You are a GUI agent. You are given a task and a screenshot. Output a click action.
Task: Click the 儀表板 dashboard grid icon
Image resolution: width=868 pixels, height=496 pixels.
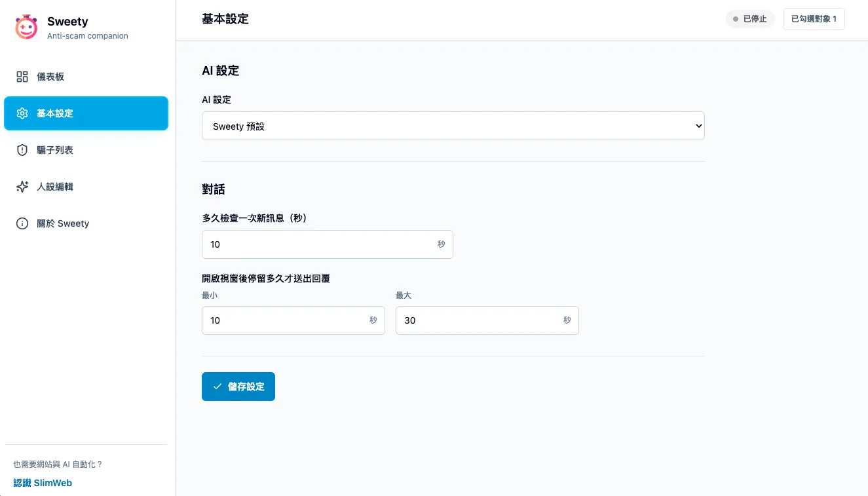pos(22,77)
